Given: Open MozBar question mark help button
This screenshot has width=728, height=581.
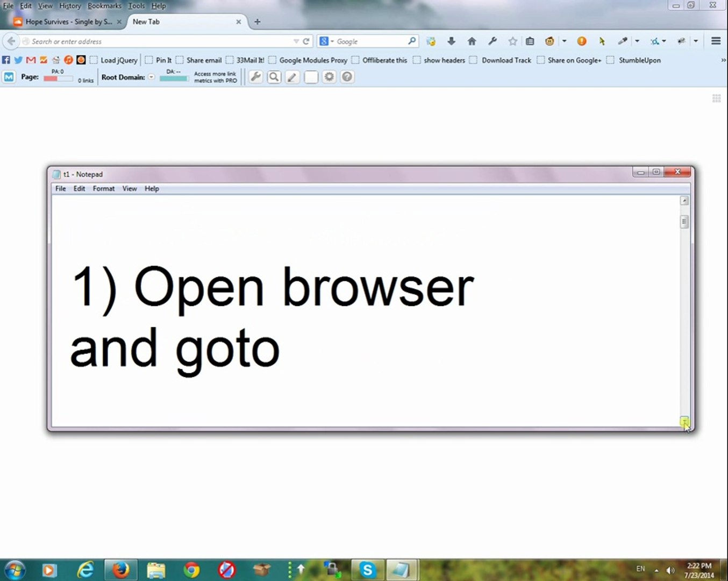Looking at the screenshot, I should pyautogui.click(x=347, y=77).
